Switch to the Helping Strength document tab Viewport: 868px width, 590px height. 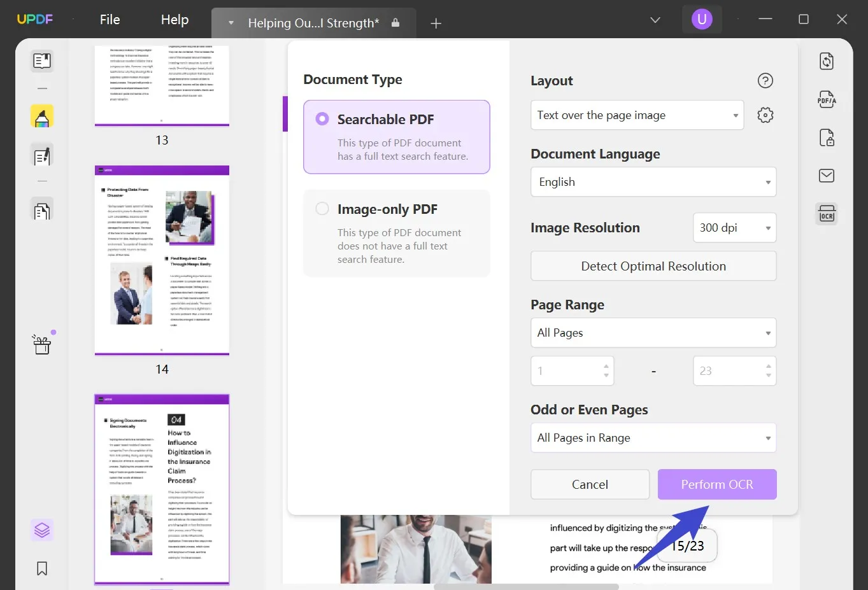coord(312,22)
